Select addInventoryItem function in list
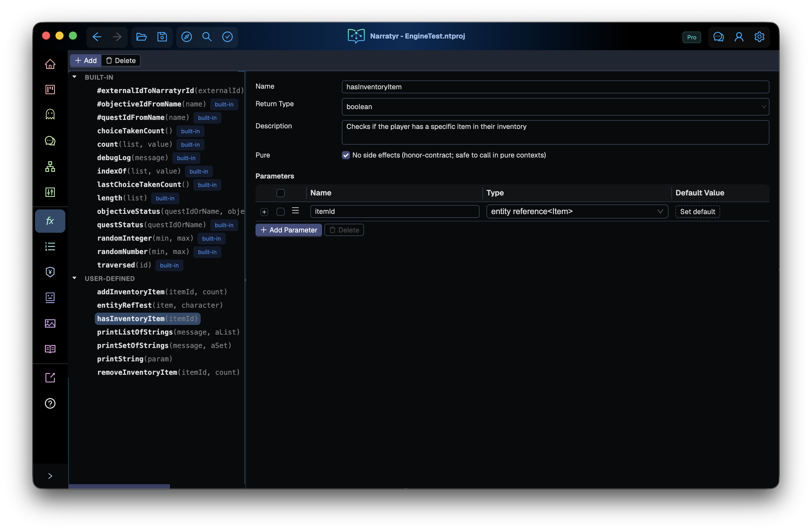The height and width of the screenshot is (532, 812). click(162, 292)
